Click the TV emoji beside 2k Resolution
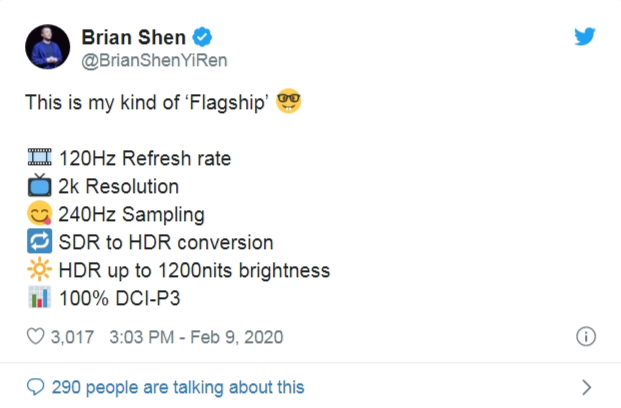The height and width of the screenshot is (408, 621). 41,186
